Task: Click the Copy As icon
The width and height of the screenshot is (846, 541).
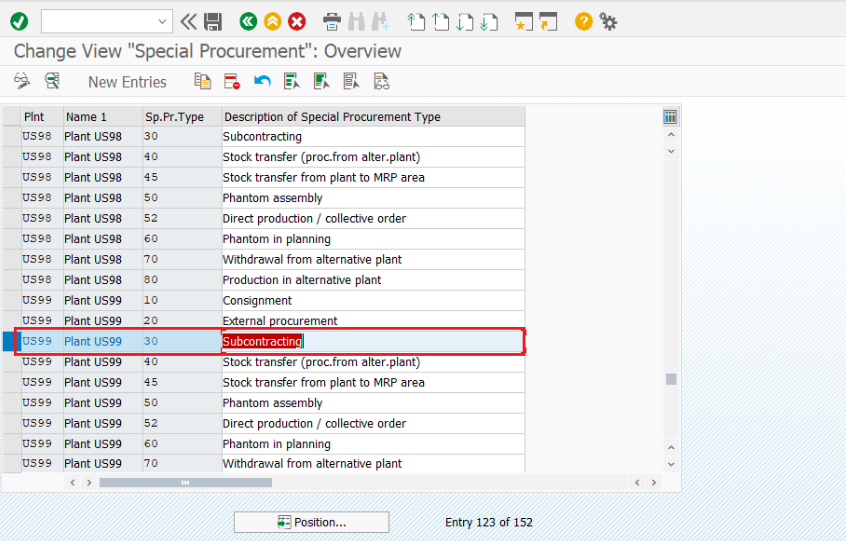Action: pyautogui.click(x=202, y=82)
